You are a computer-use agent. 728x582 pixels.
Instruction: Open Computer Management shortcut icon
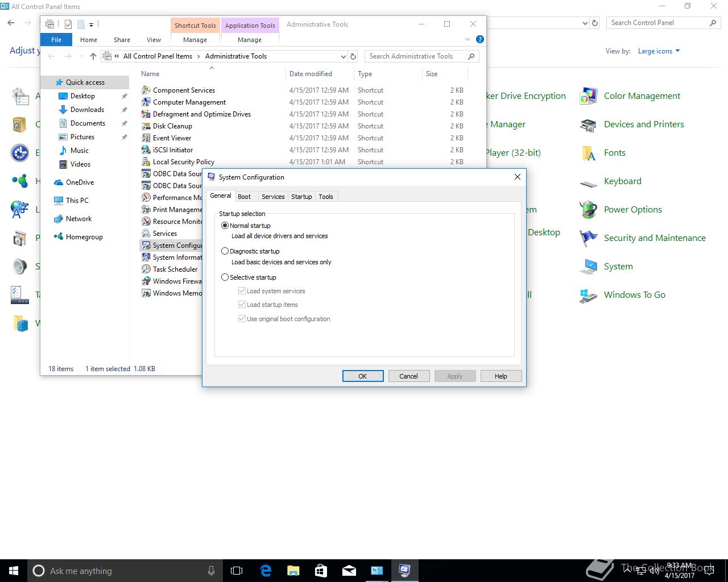[x=146, y=102]
